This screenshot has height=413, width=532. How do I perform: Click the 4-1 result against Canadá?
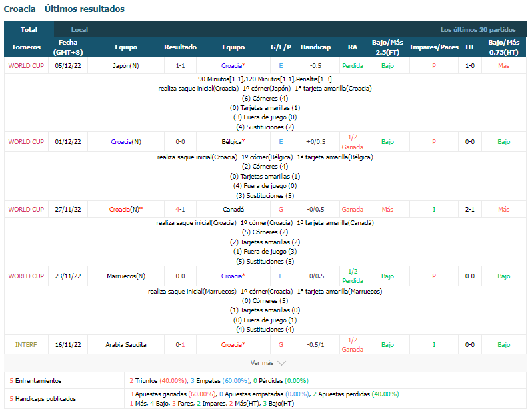(180, 210)
